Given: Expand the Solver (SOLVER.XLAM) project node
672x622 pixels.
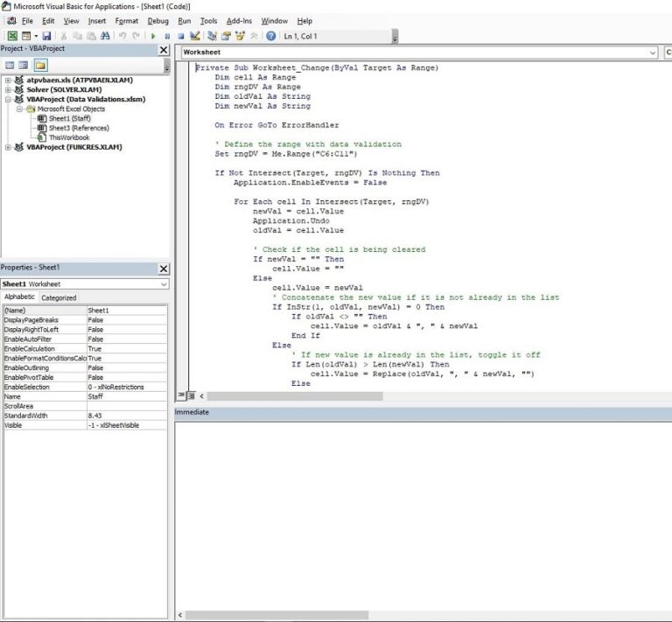Looking at the screenshot, I should click(8, 89).
